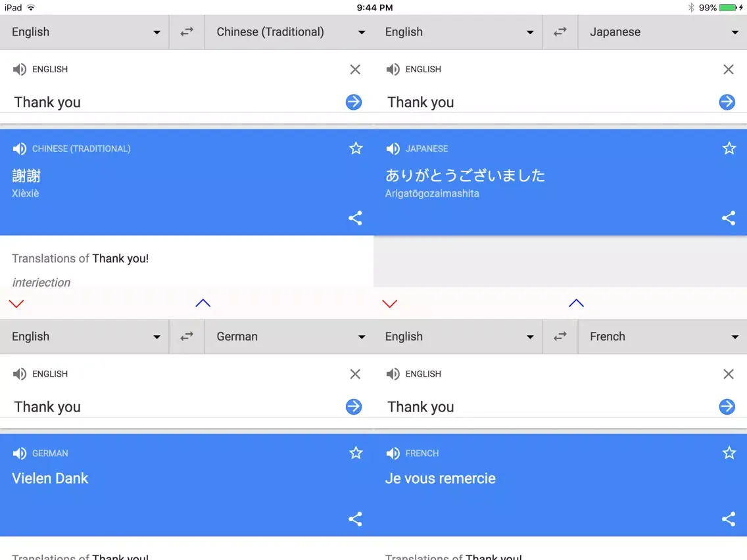Share the Vielen Dank translation
Image resolution: width=747 pixels, height=560 pixels.
click(355, 519)
